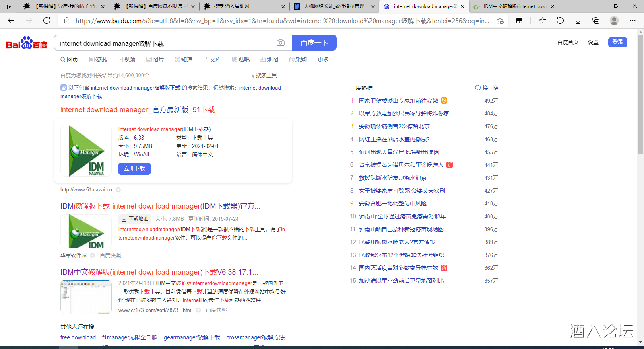Click the 百度一下 search button
This screenshot has height=349, width=644.
[314, 43]
